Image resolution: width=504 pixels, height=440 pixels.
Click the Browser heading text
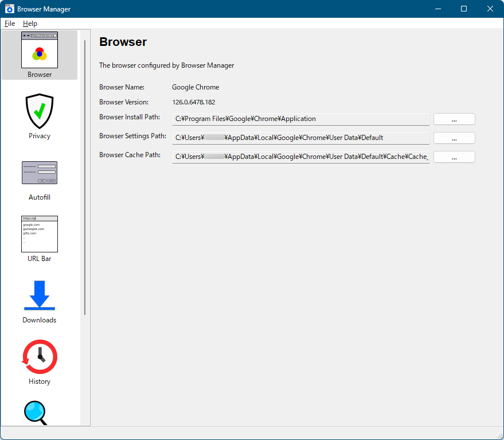point(123,42)
